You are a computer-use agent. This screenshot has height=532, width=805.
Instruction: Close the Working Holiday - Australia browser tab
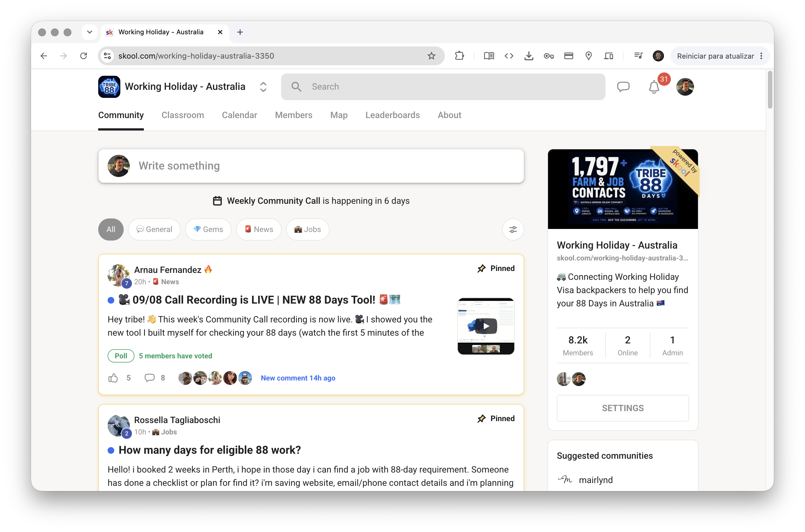[220, 32]
